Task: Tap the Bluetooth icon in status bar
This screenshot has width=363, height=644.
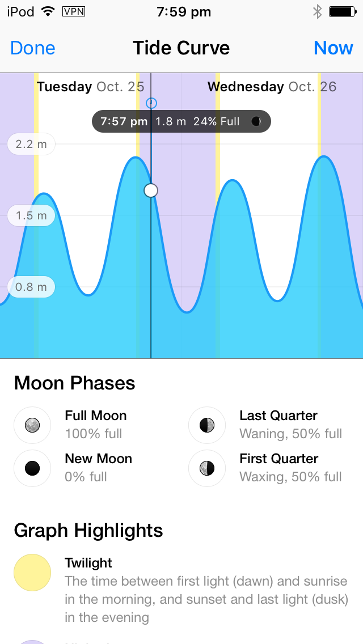Action: tap(317, 12)
